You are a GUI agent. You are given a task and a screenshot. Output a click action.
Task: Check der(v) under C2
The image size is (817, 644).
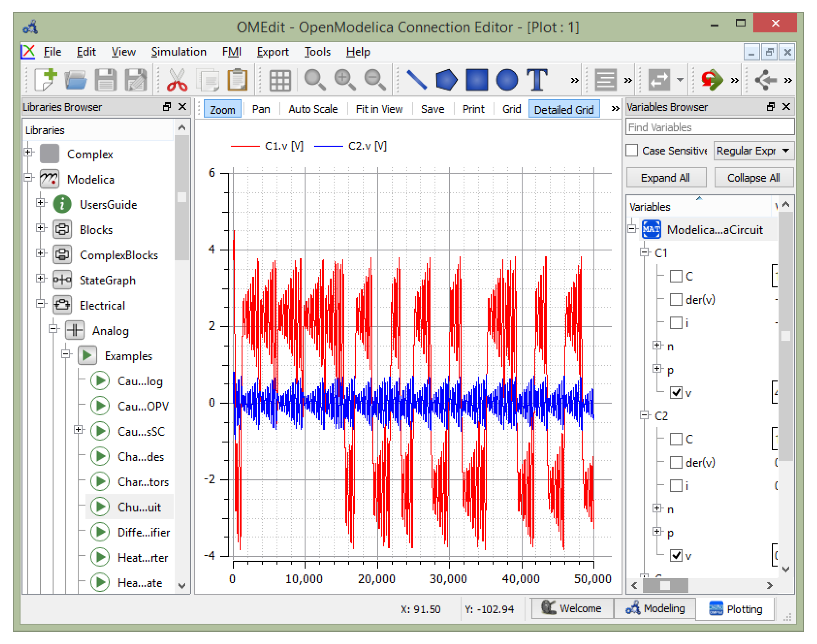pos(676,463)
